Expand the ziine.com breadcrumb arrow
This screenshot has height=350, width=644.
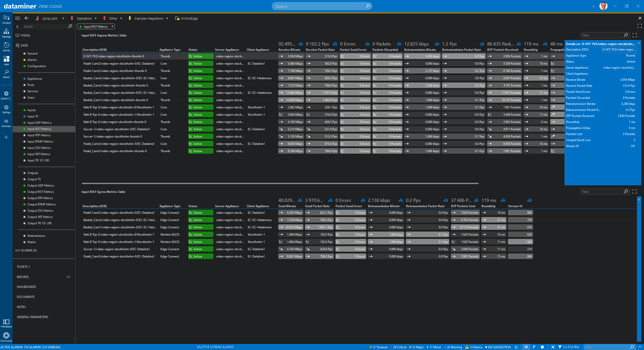(63, 18)
